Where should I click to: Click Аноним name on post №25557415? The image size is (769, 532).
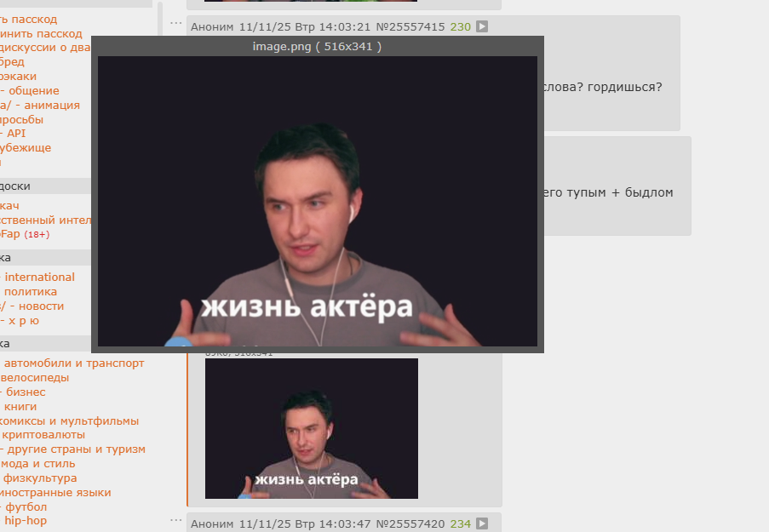click(x=212, y=27)
